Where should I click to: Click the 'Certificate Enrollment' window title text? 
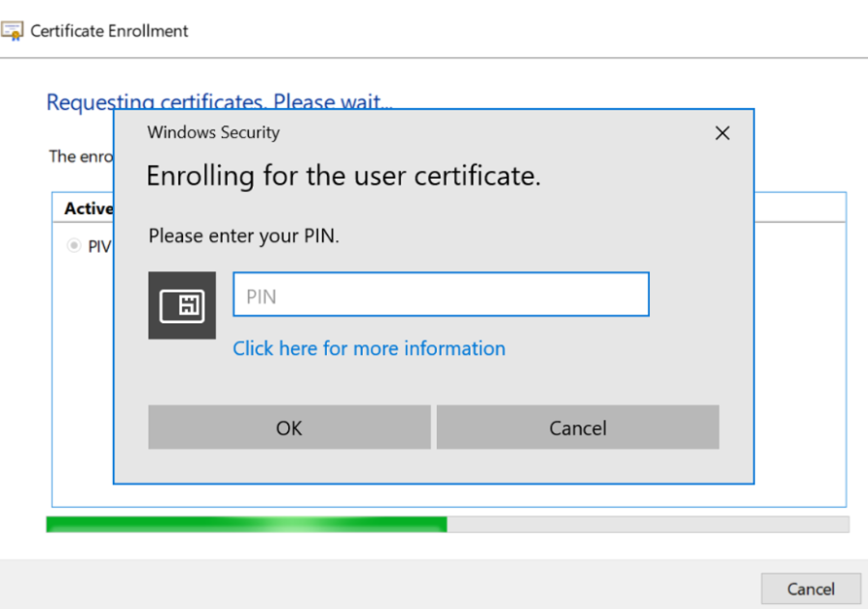[109, 31]
